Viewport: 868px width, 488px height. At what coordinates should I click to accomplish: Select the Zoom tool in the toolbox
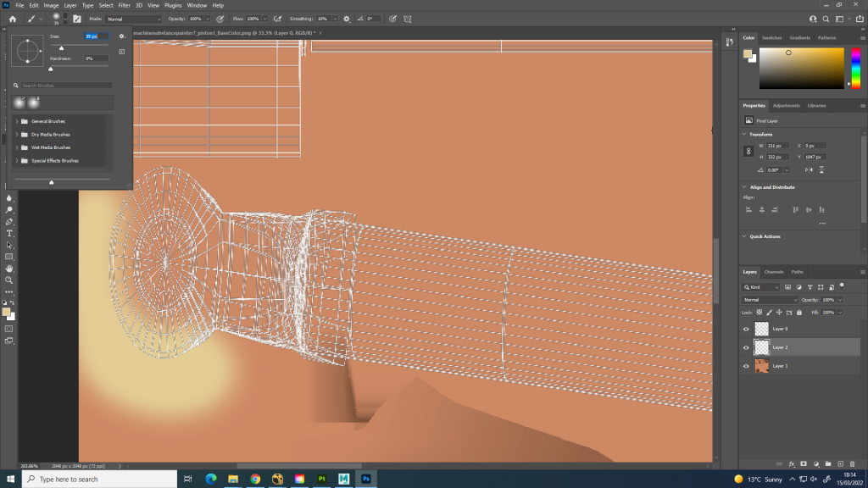click(x=9, y=280)
